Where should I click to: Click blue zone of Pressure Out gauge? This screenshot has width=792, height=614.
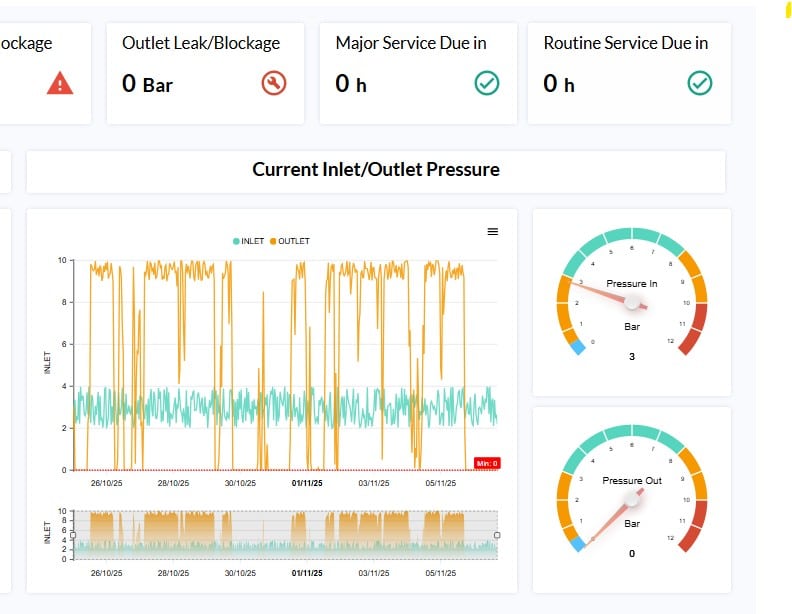point(577,544)
